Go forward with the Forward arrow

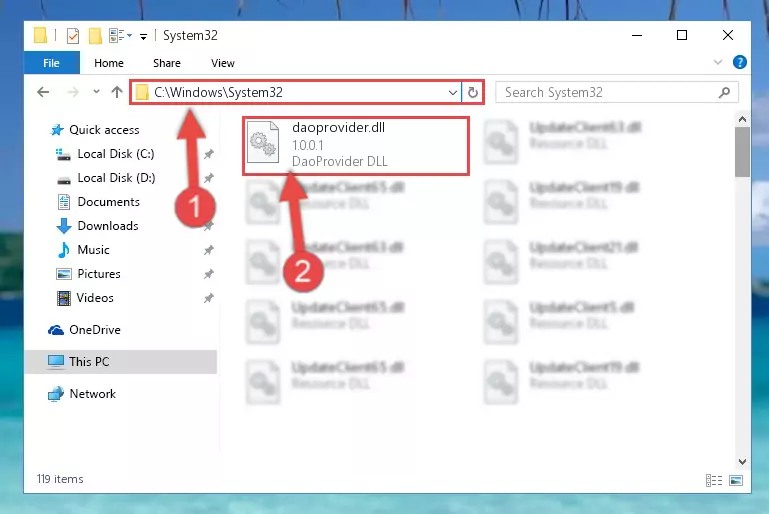click(x=73, y=92)
